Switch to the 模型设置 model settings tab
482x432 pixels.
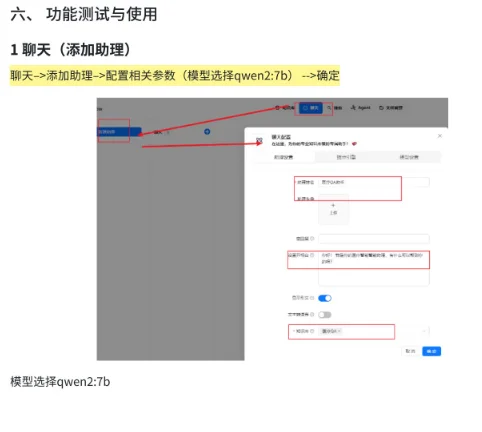point(409,157)
